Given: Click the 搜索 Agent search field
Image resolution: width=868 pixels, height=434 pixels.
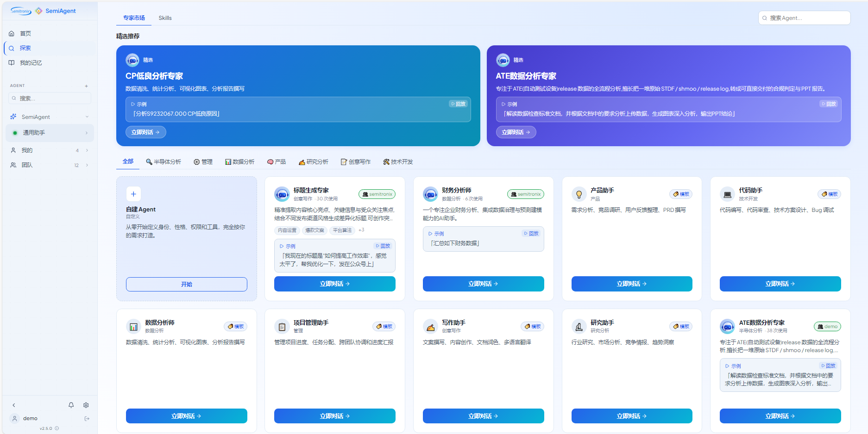Looking at the screenshot, I should [x=805, y=18].
